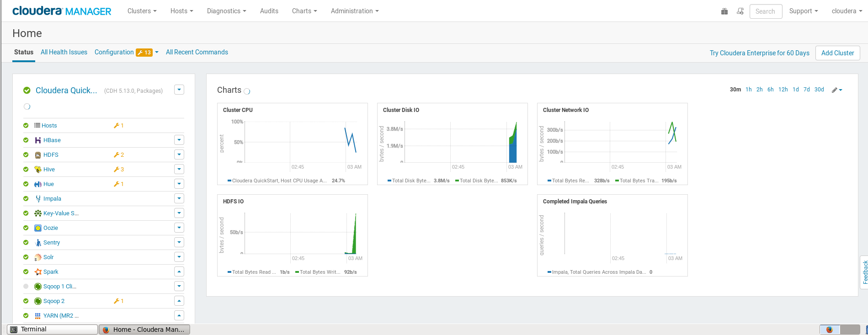Click the Key-Value Store service icon
The image size is (868, 335).
click(x=38, y=213)
